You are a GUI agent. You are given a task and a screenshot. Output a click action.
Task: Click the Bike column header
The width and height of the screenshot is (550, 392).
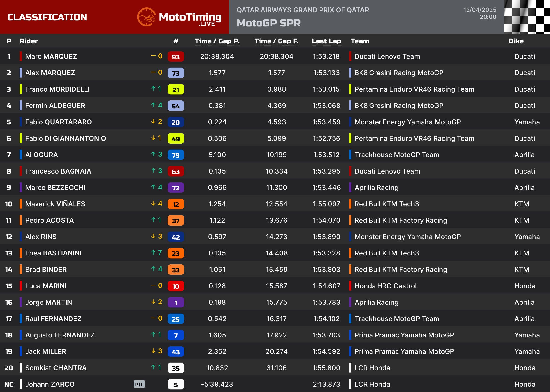pyautogui.click(x=516, y=41)
